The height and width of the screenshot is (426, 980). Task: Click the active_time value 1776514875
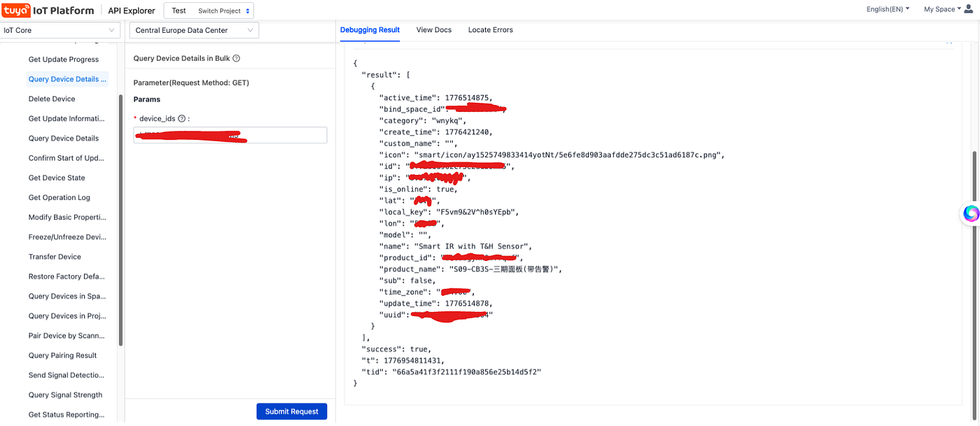[468, 98]
